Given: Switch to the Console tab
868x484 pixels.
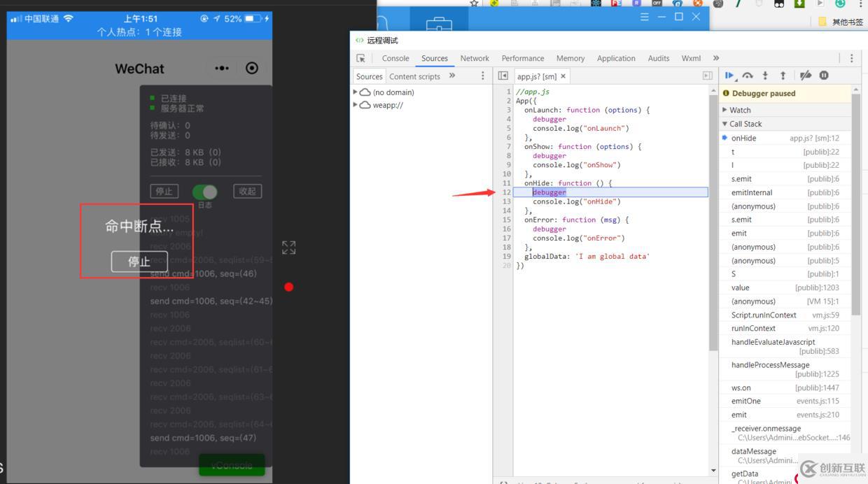Looking at the screenshot, I should (395, 59).
